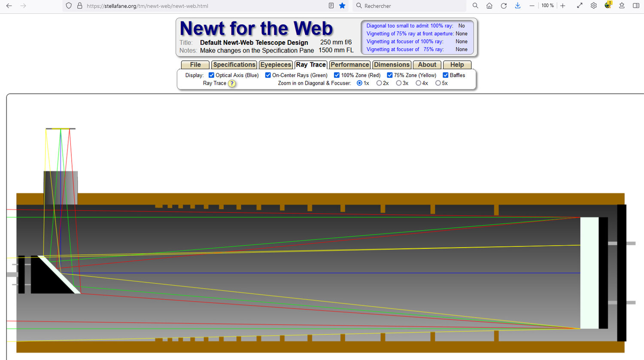Click "Make changes on the Specification Pane" note
The height and width of the screenshot is (360, 644).
(257, 50)
